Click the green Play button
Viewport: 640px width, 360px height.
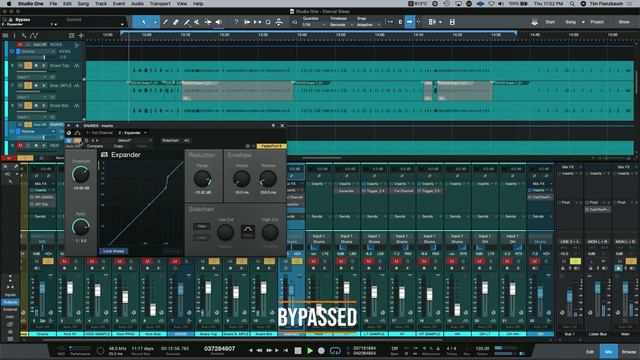310,351
